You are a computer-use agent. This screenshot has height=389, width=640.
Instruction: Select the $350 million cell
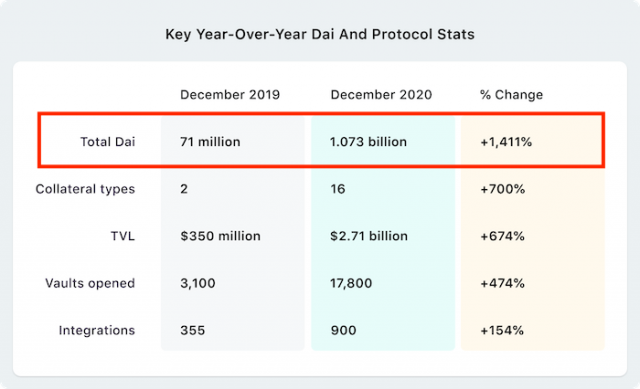point(220,236)
